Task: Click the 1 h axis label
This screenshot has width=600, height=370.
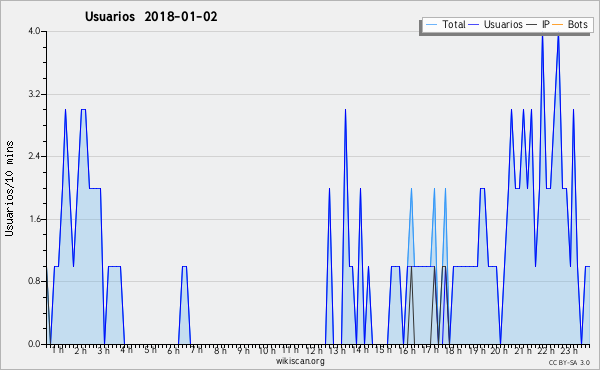Action: pyautogui.click(x=57, y=350)
